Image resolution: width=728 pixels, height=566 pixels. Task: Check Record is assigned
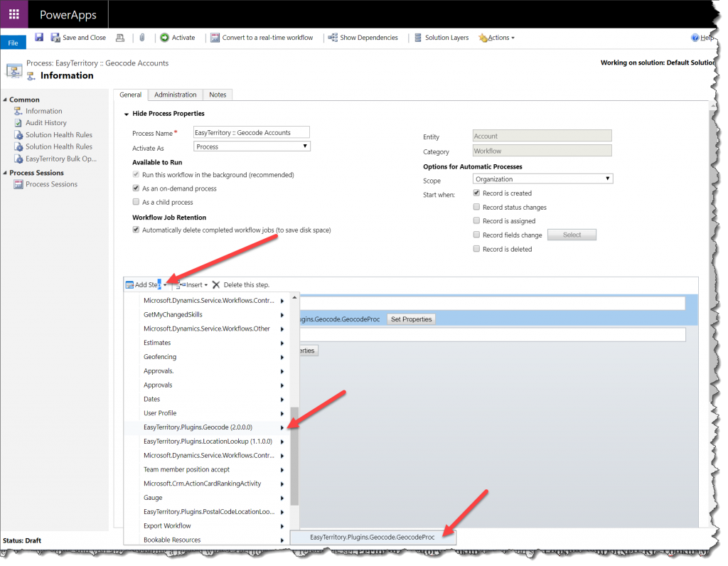point(476,220)
